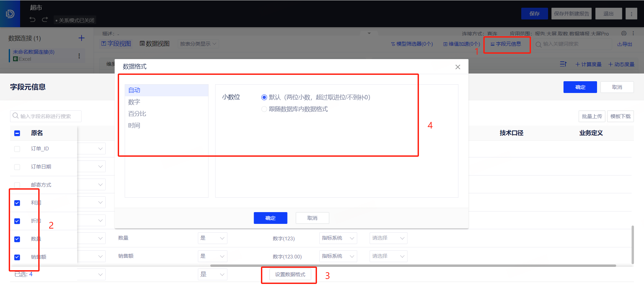Screen dimensions: 644x292
Task: Select 百分比 in the format list
Action: (x=137, y=114)
